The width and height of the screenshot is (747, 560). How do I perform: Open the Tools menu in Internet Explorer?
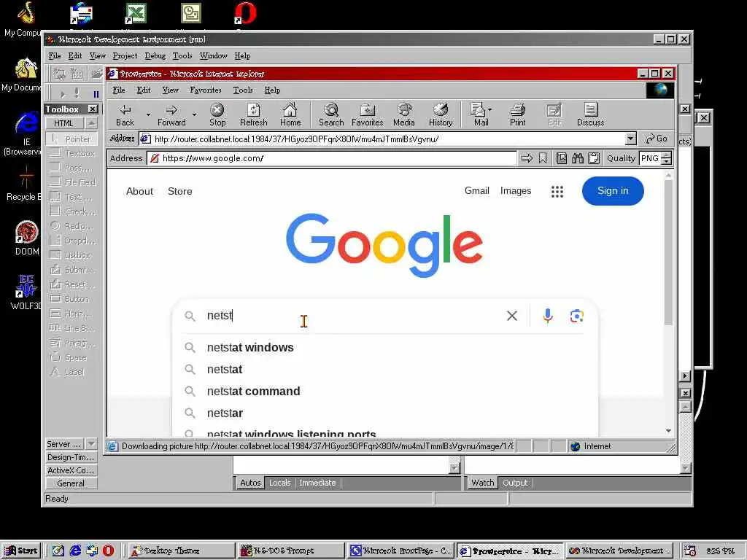(242, 90)
